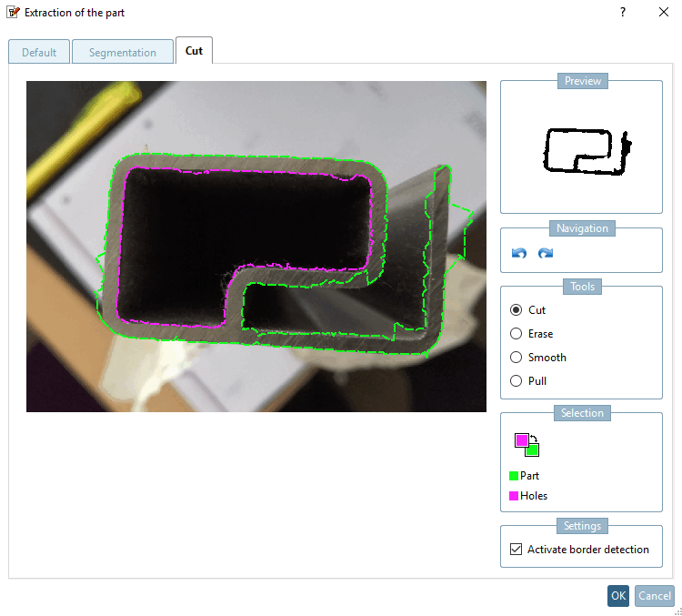Select the Erase tool radio button
The image size is (682, 616).
point(516,333)
